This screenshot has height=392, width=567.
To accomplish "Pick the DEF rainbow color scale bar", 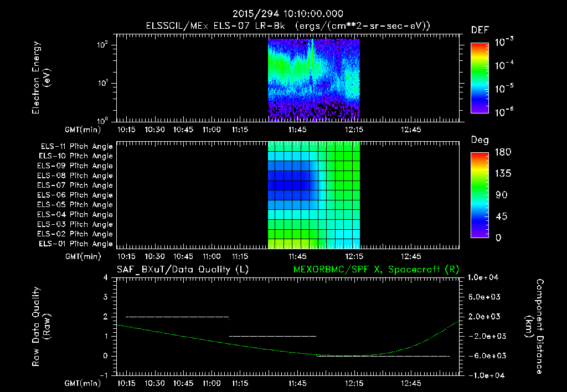I will 480,78.
